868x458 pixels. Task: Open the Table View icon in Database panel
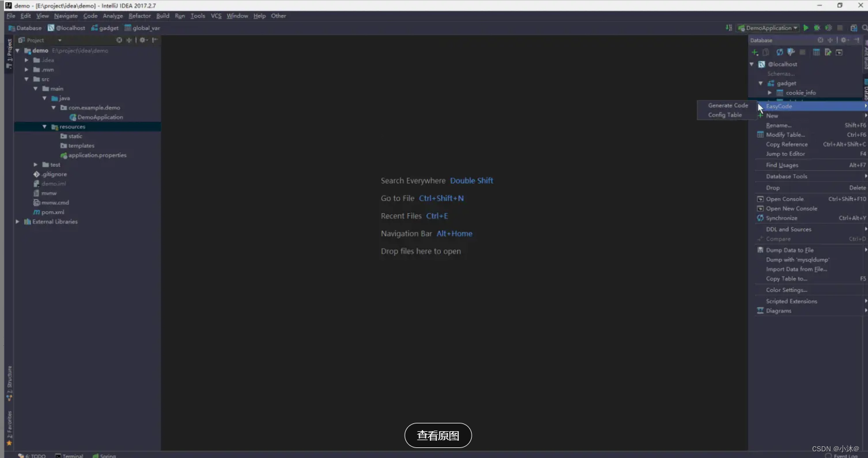coord(817,52)
